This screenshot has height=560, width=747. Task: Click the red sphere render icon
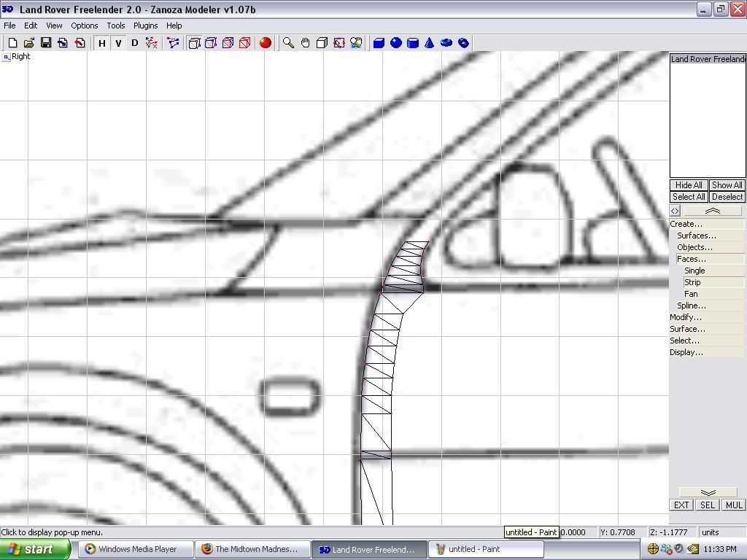pyautogui.click(x=266, y=43)
